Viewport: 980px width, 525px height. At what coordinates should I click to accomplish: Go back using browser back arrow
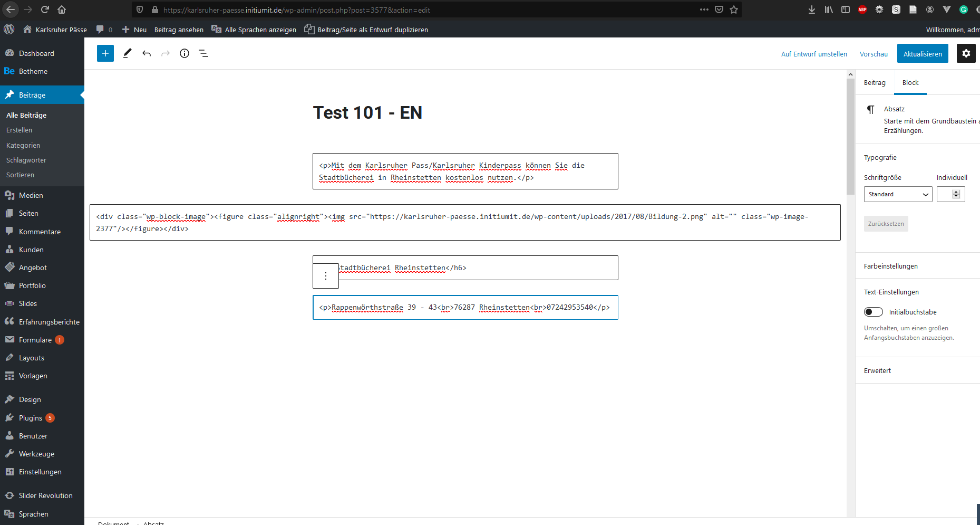coord(11,9)
